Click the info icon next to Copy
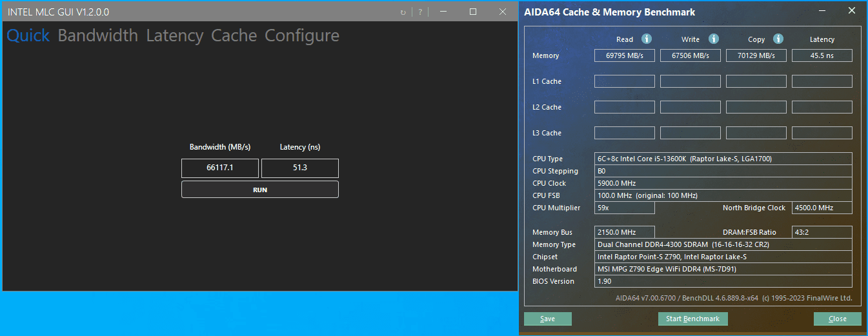The image size is (868, 336). [778, 39]
